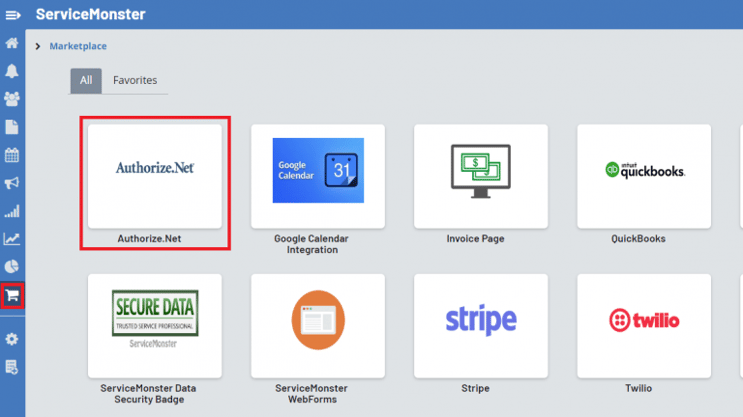743x417 pixels.
Task: Open the marketing megaphone icon
Action: point(12,183)
